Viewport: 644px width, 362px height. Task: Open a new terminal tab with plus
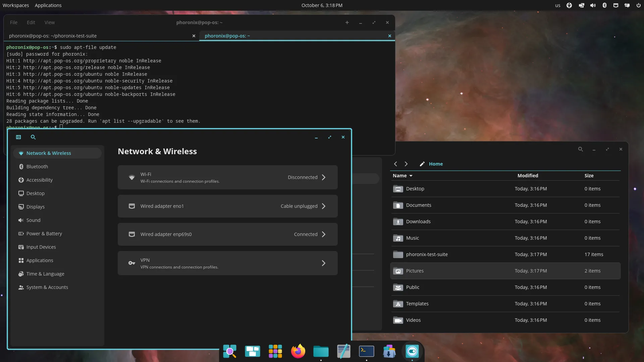tap(347, 22)
